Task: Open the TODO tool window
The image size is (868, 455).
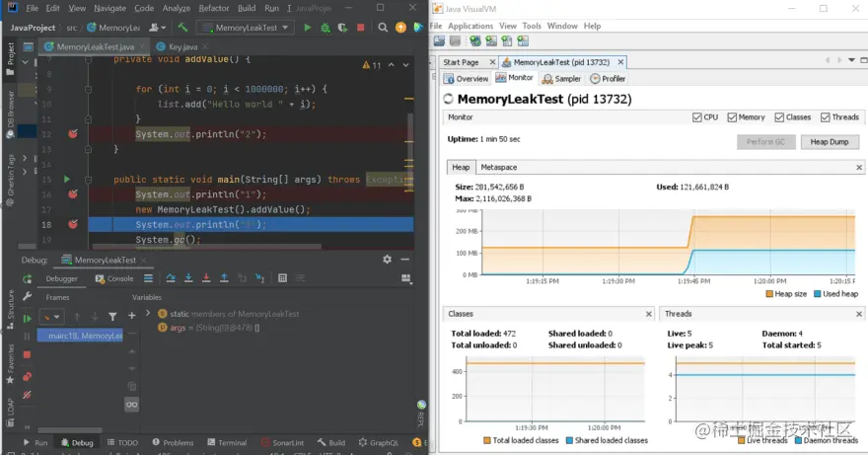Action: [122, 442]
